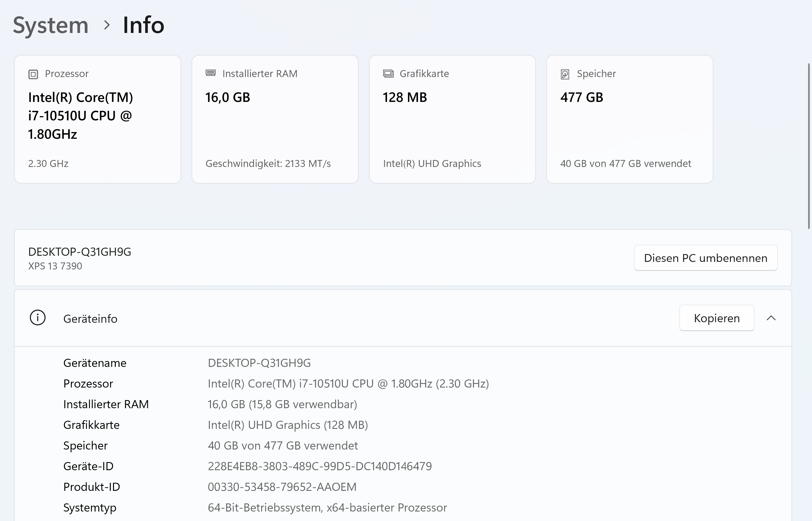
Task: Click Geschwindigkeit: 2133 MT/s text
Action: tap(268, 163)
